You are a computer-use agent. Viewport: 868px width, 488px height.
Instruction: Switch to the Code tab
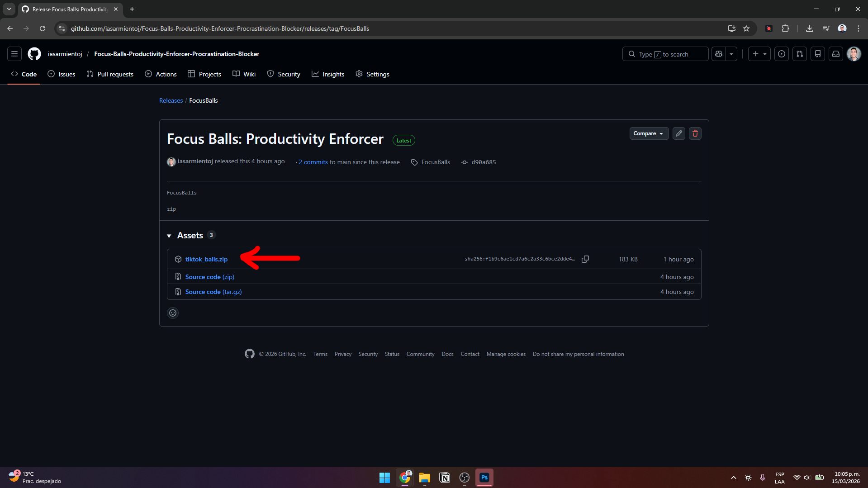24,74
